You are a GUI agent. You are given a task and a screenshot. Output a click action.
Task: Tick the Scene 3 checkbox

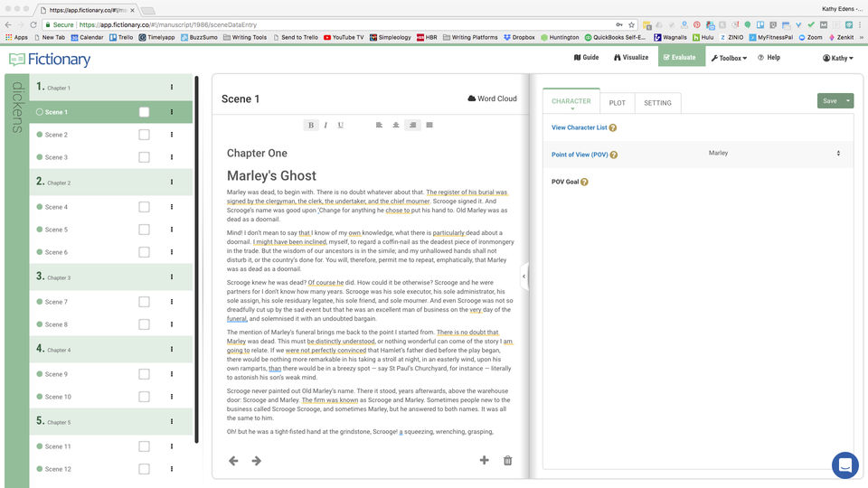tap(144, 157)
